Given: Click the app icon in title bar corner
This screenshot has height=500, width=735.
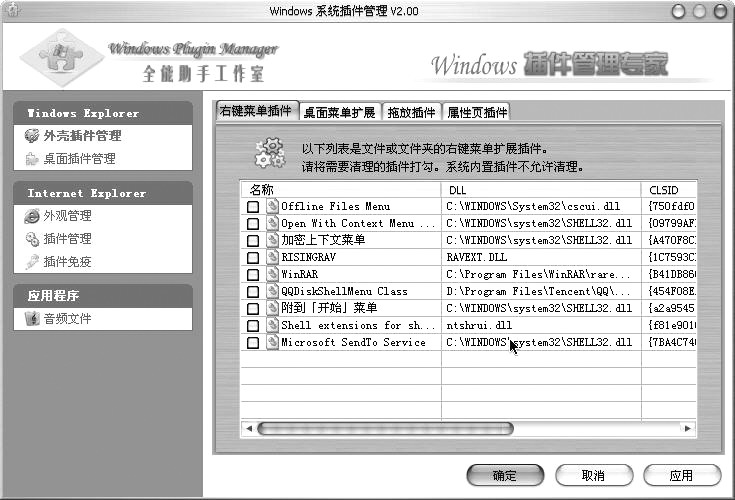Looking at the screenshot, I should click(x=13, y=10).
